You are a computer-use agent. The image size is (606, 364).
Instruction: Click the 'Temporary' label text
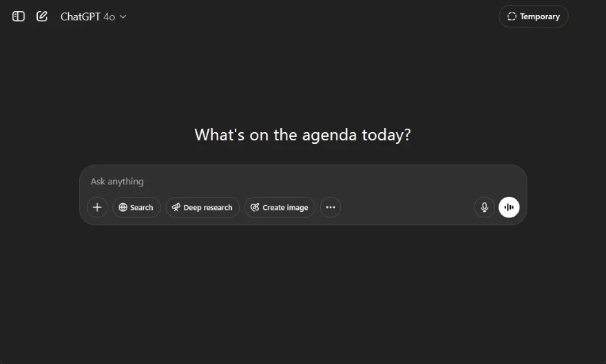pos(539,17)
